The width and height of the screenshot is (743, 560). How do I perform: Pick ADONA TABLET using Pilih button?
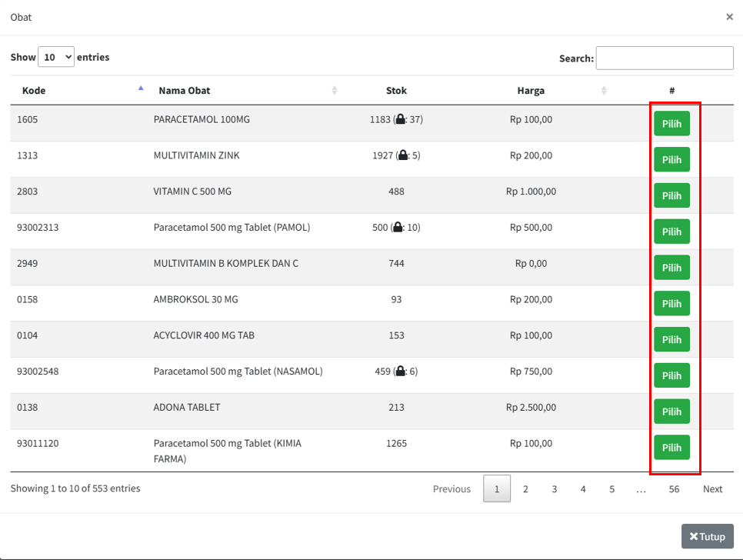point(671,412)
